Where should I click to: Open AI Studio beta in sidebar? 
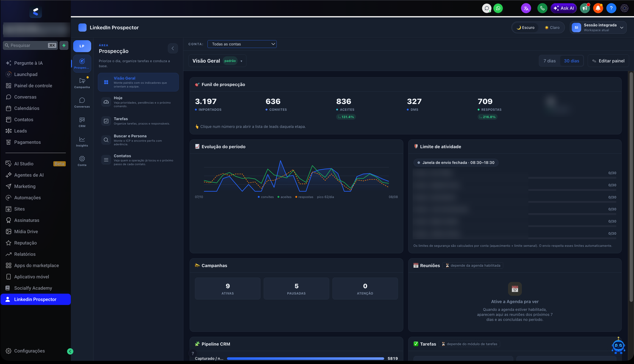(36, 164)
